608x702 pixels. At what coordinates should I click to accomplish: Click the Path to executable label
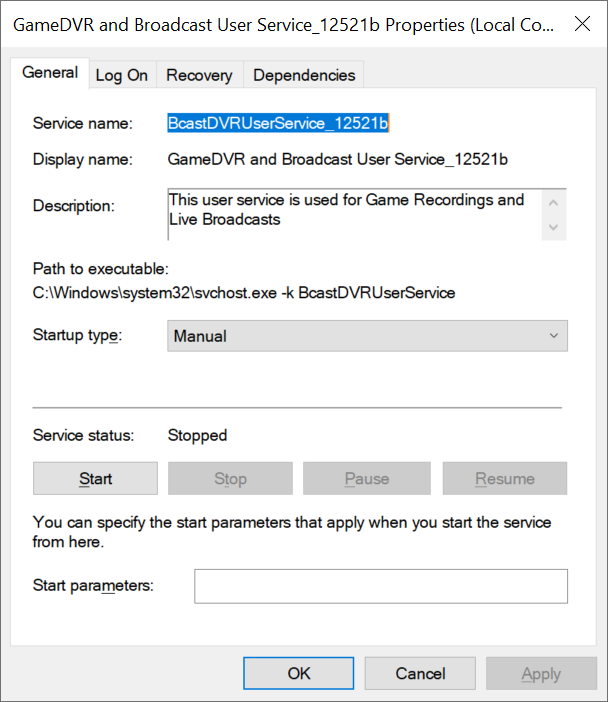101,269
